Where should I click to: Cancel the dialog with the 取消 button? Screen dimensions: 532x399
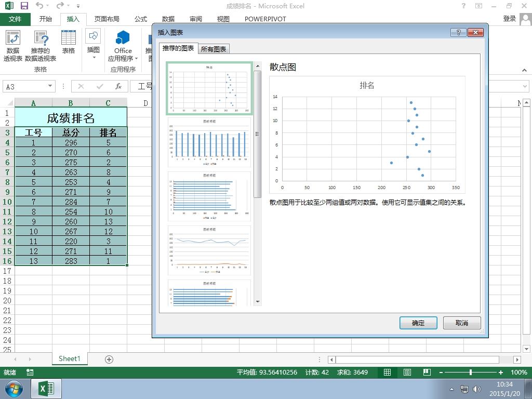[x=462, y=323]
